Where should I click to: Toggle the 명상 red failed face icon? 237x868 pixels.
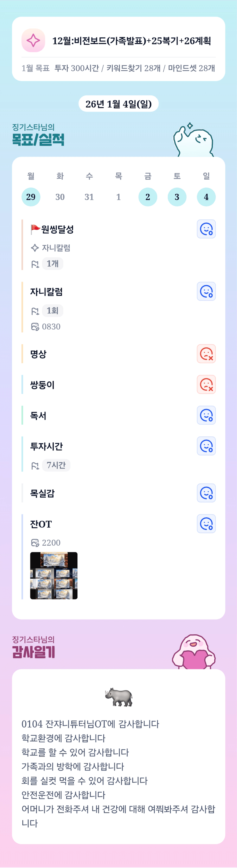coord(206,354)
